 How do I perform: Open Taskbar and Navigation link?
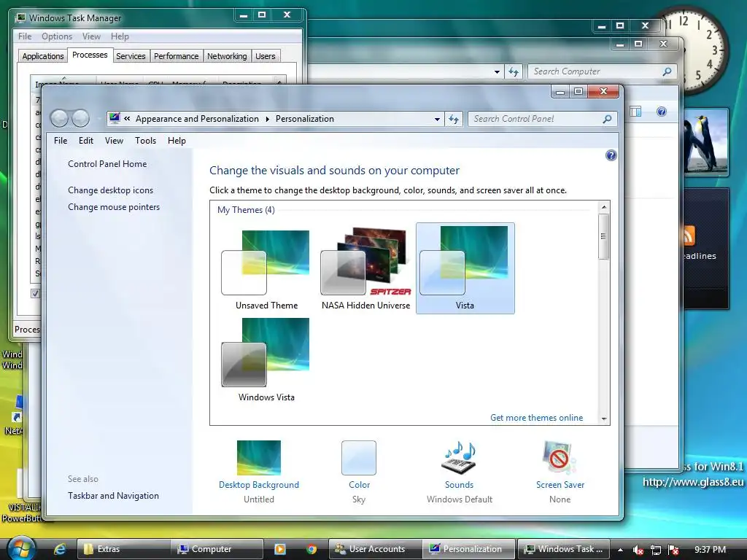(x=113, y=496)
